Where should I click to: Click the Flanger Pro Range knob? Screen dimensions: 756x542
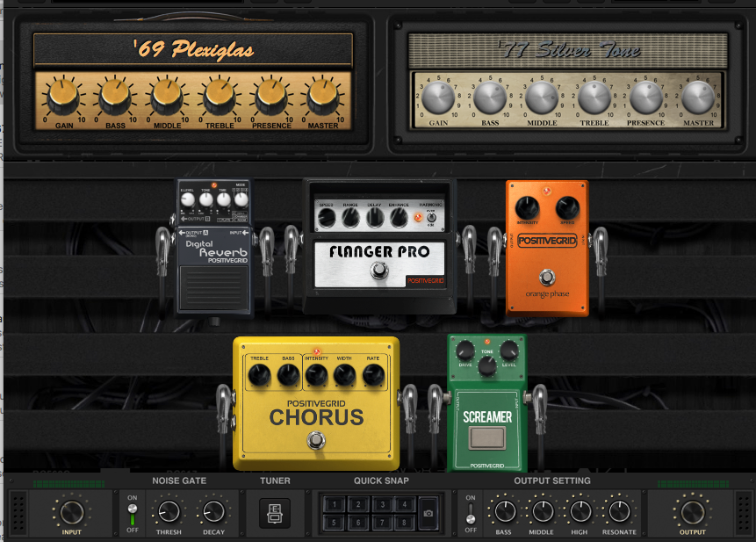350,218
